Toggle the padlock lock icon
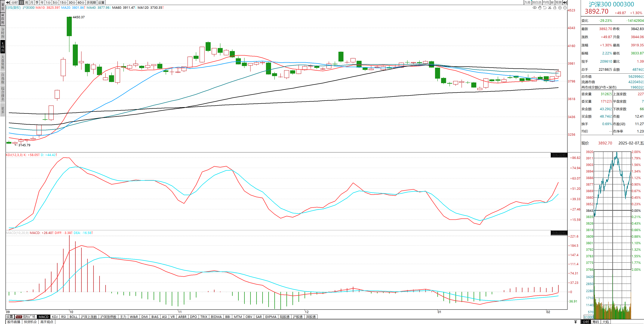Viewport: 644px width, 324px height. [x=555, y=8]
